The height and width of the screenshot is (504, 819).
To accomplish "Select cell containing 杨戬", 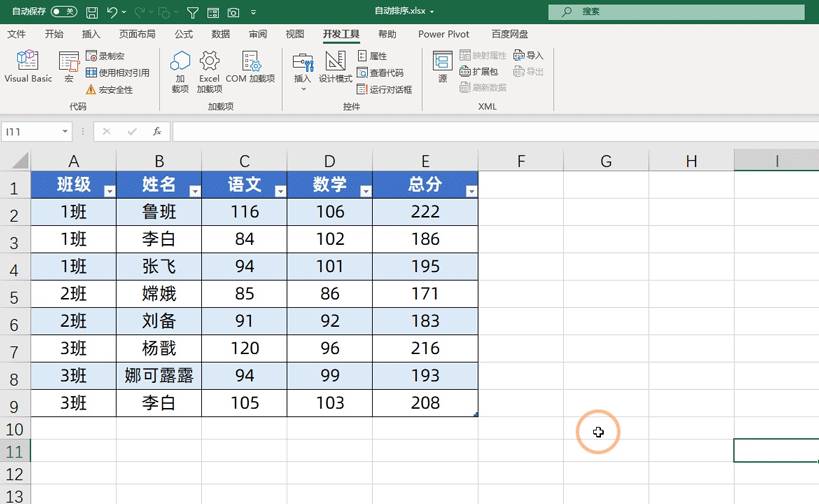I will 159,348.
